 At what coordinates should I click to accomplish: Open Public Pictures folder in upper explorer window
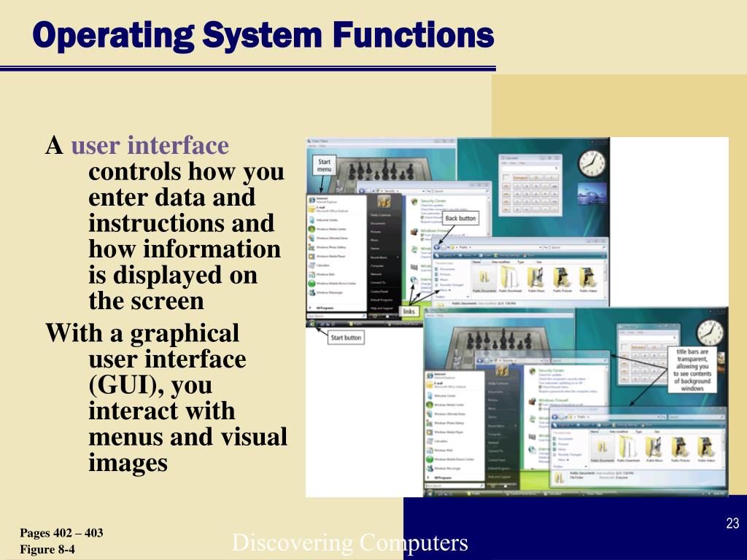click(562, 279)
